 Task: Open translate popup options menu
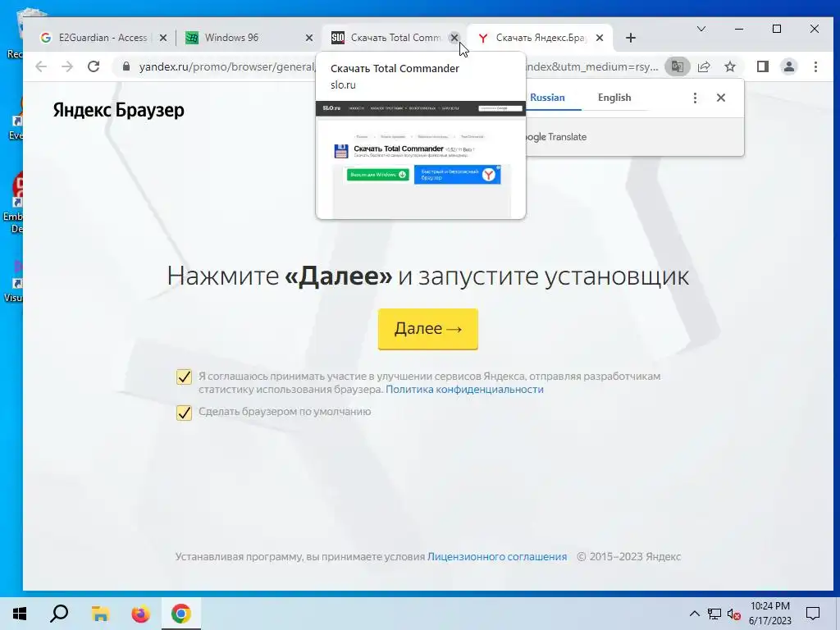[695, 98]
